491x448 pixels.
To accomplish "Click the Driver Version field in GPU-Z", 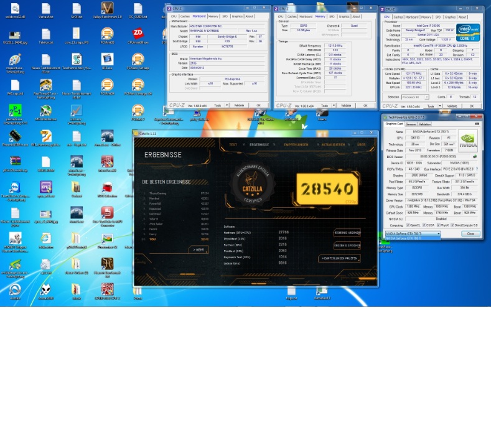I will (441, 200).
